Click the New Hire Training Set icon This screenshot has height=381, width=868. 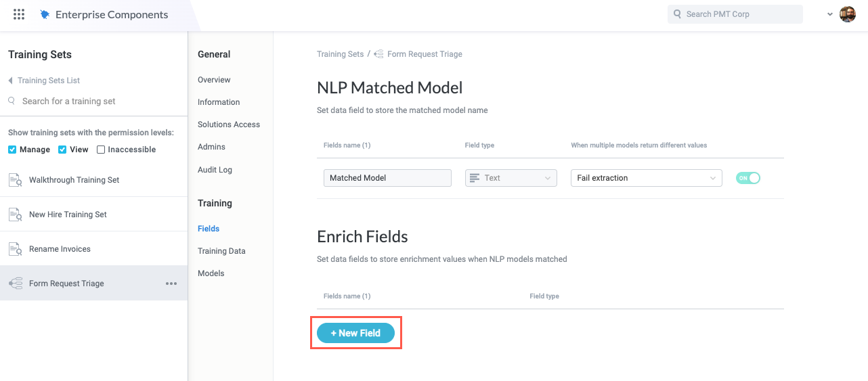tap(15, 215)
